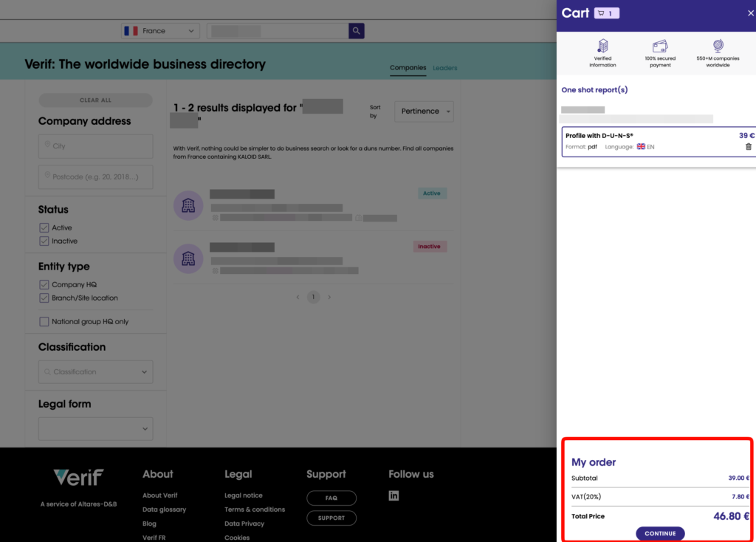Click the Active status badge

pos(431,193)
